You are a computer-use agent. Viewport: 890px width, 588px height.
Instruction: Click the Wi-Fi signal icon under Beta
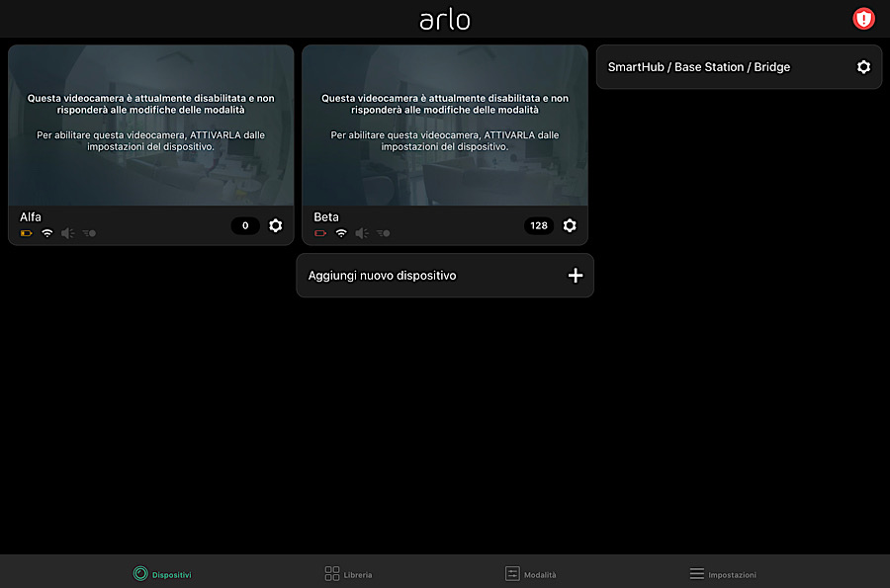pyautogui.click(x=341, y=233)
